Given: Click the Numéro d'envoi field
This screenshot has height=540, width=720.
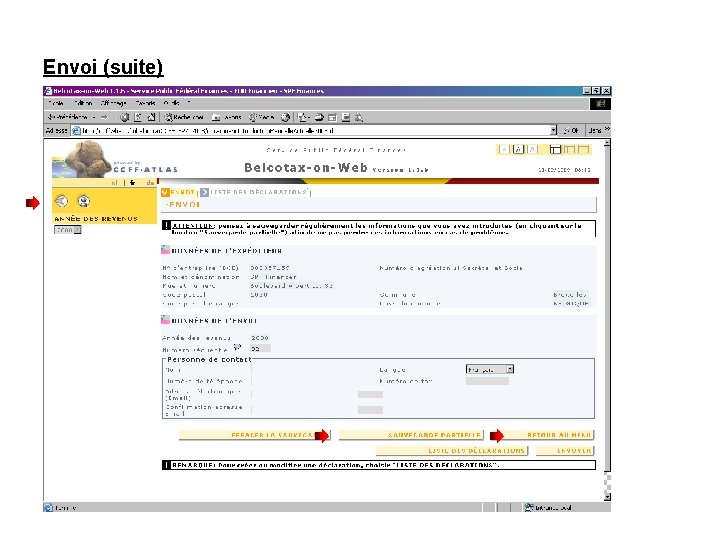Looking at the screenshot, I should pyautogui.click(x=260, y=349).
